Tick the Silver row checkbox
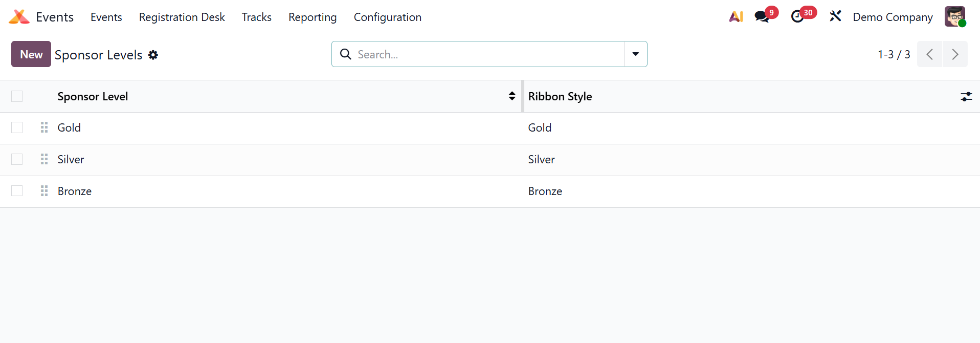 click(17, 159)
